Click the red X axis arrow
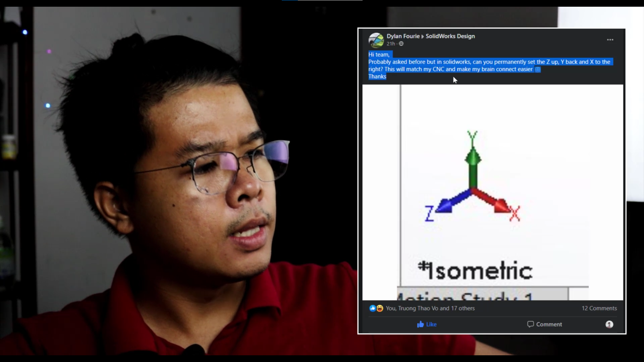This screenshot has height=362, width=644. coord(492,201)
